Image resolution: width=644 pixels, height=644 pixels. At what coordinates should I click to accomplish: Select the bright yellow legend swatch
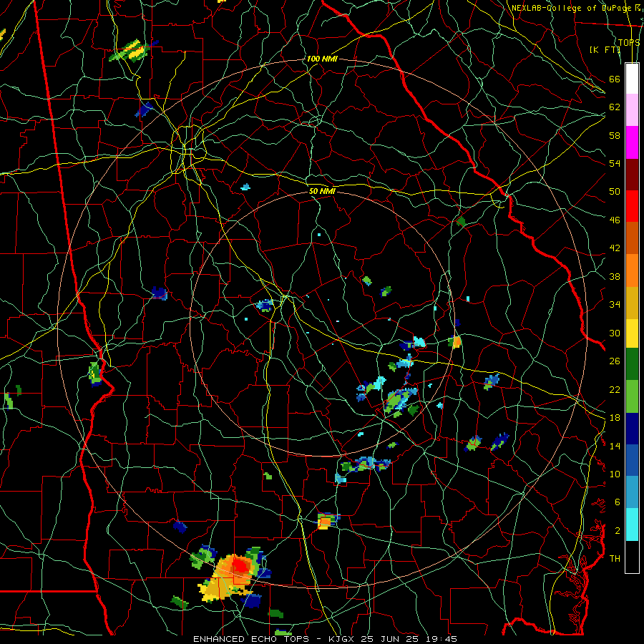[x=632, y=333]
